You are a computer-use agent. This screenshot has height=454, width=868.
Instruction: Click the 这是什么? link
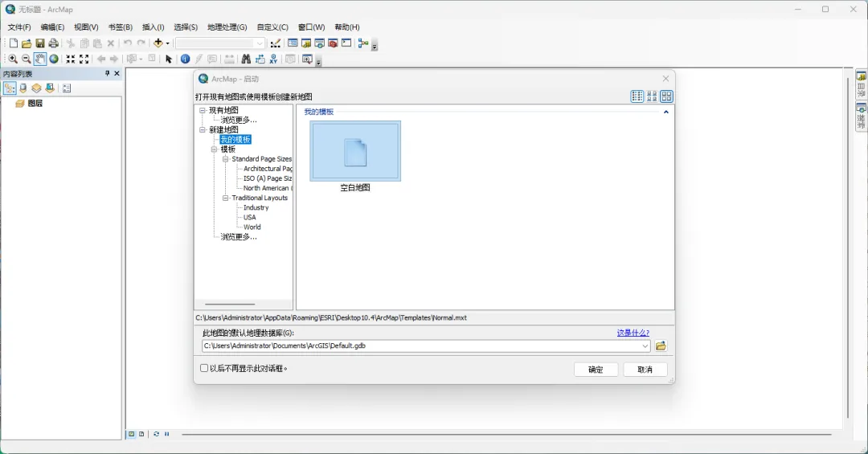[633, 333]
